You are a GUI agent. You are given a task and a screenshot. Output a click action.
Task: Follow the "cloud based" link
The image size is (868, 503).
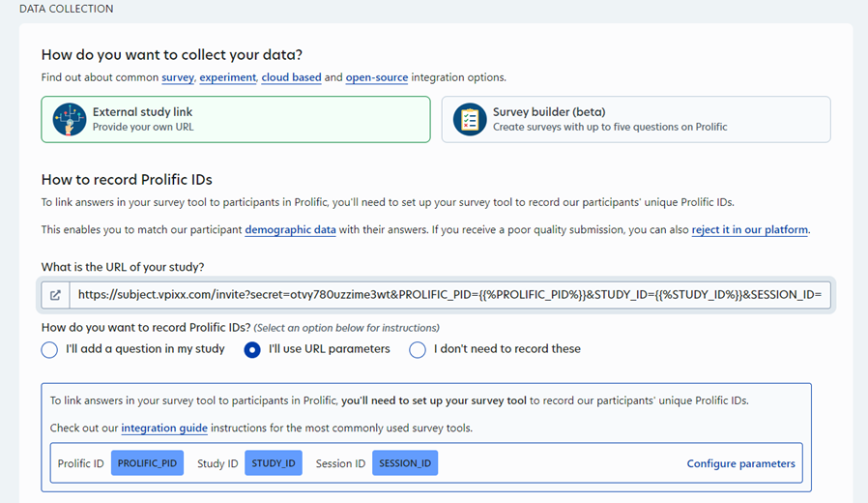[291, 77]
